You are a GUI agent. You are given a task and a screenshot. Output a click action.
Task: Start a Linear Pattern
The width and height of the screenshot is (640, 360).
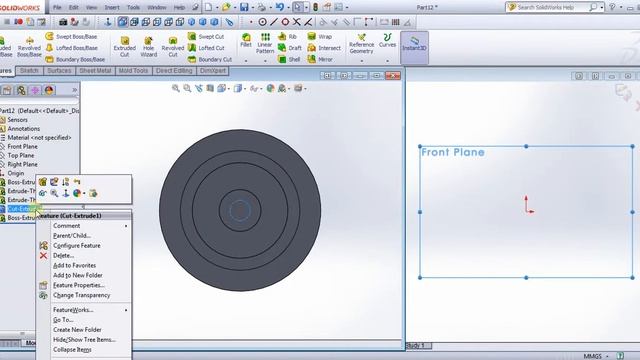point(265,44)
